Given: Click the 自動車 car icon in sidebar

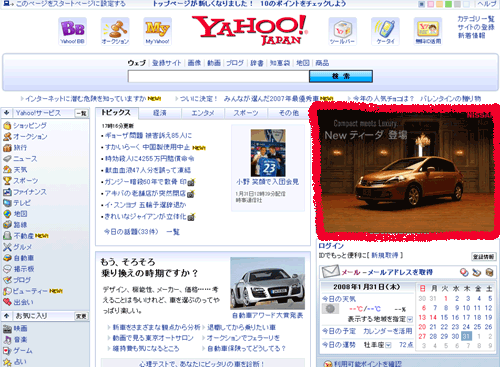Looking at the screenshot, I should tap(7, 258).
